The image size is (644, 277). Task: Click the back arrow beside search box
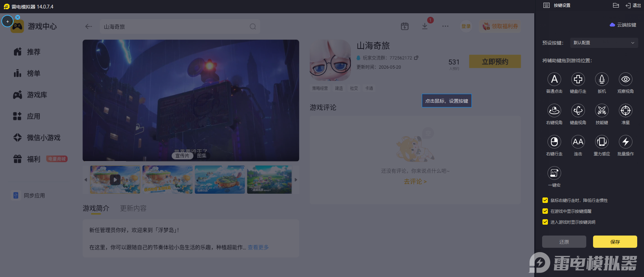(89, 27)
